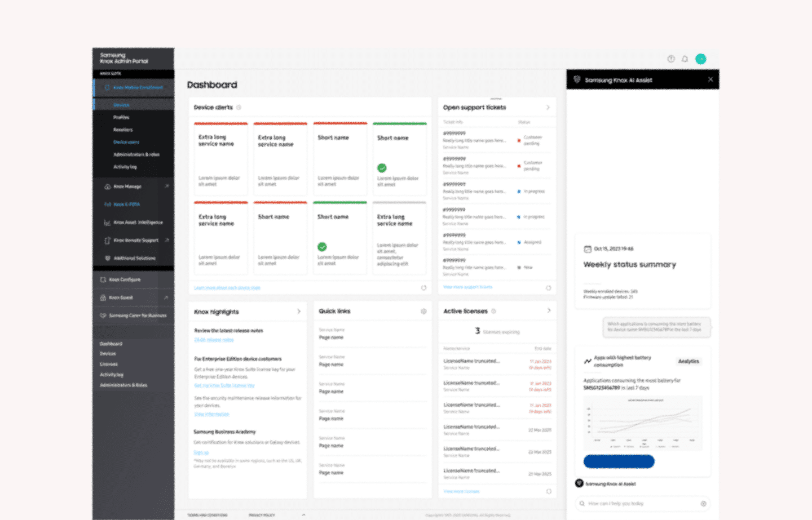Click the Active licenses info icon
Viewport: 812px width, 520px height.
pos(493,311)
